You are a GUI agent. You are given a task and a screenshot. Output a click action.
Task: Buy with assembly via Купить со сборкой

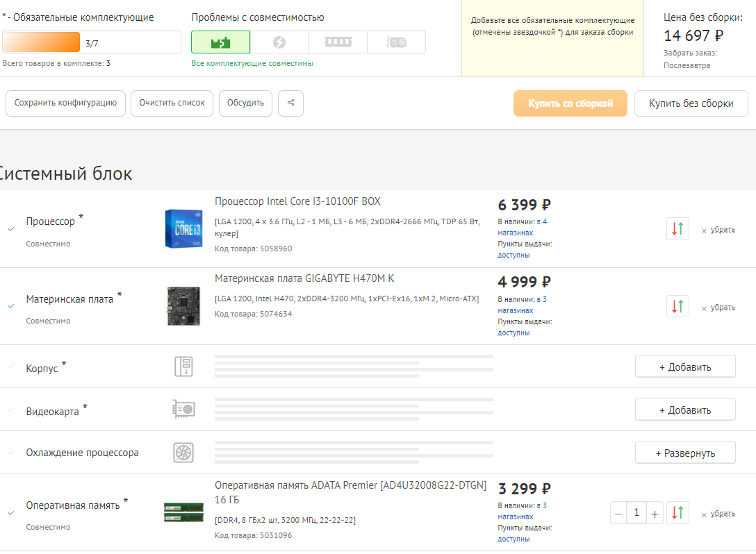(x=570, y=103)
